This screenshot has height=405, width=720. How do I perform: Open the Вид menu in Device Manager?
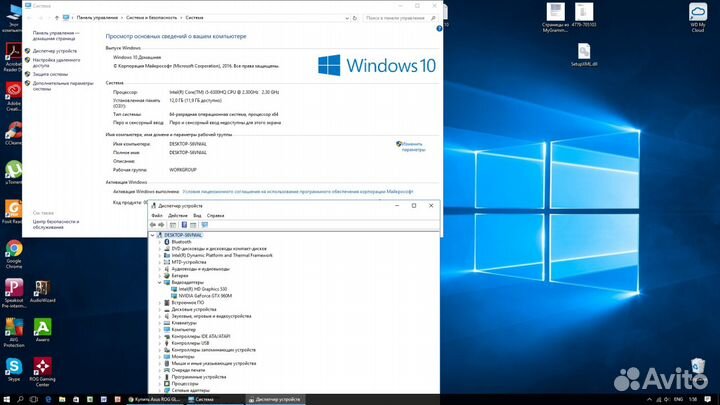pyautogui.click(x=198, y=215)
